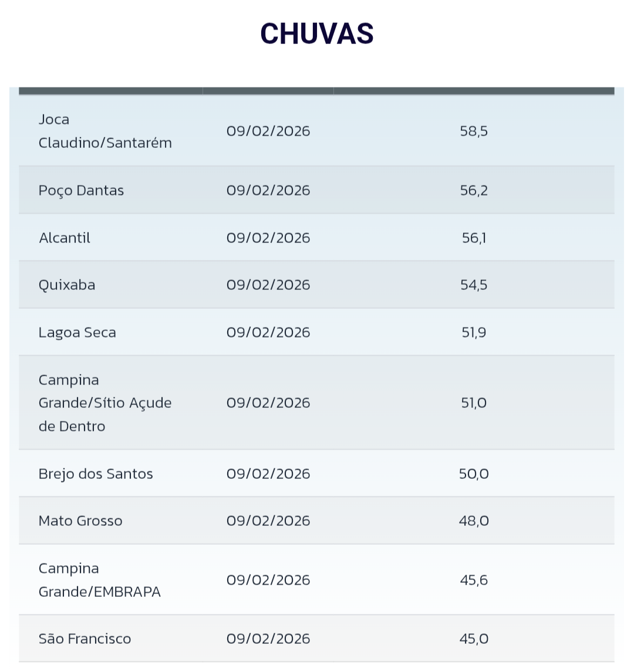634x672 pixels.
Task: Select the date in the Alcantil row
Action: [x=268, y=238]
